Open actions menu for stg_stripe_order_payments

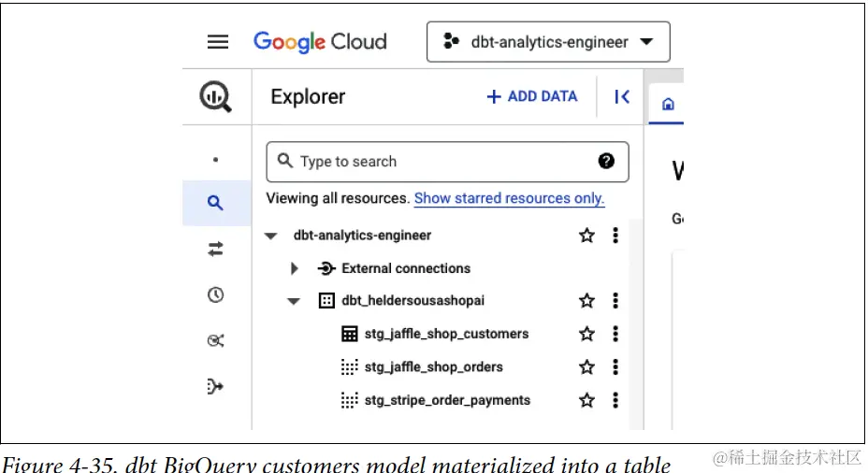(x=615, y=400)
